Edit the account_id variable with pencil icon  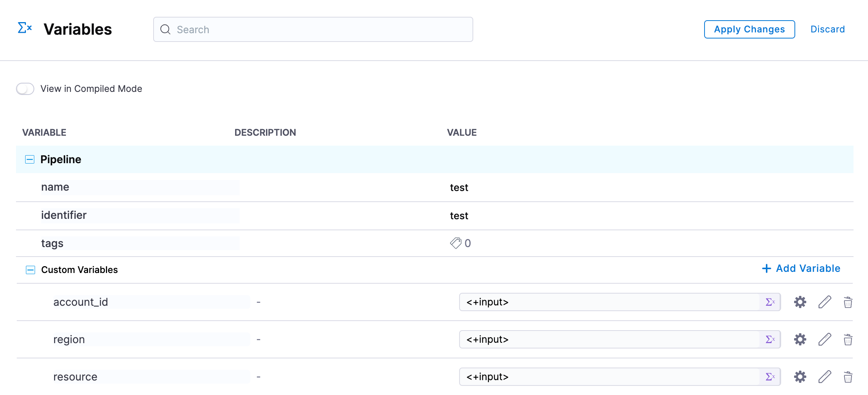coord(825,302)
